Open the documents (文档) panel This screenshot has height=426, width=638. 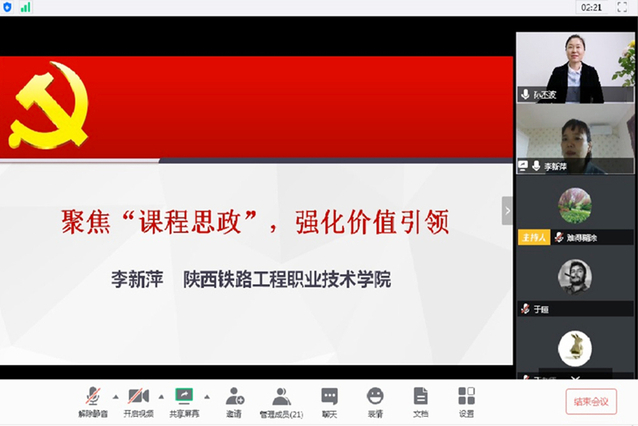(421, 400)
